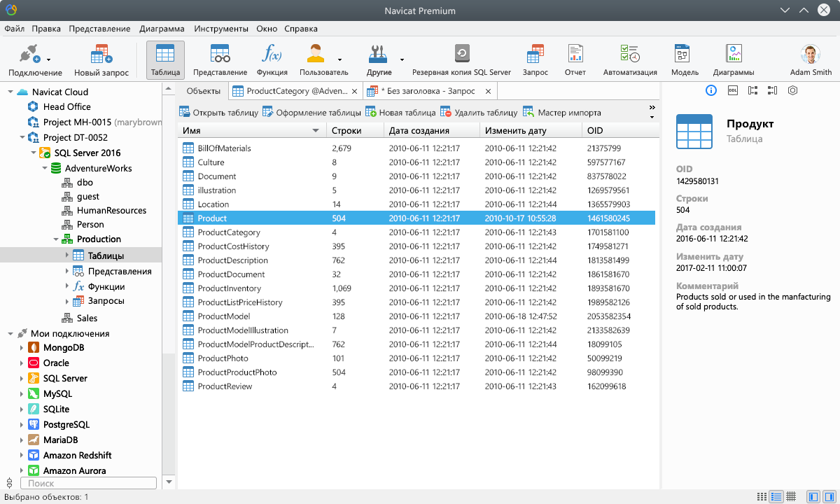Click the hexagon icon in the right panel
The width and height of the screenshot is (840, 504).
coord(792,90)
